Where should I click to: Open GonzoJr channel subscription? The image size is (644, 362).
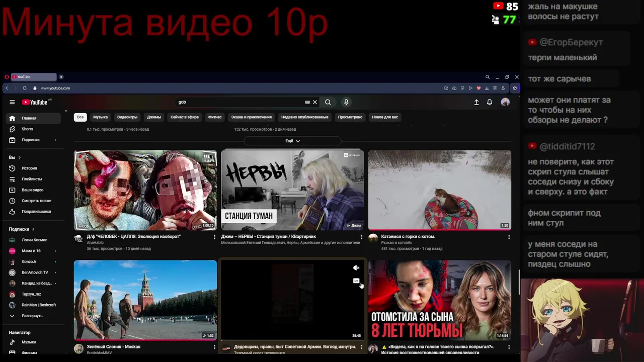[34, 261]
